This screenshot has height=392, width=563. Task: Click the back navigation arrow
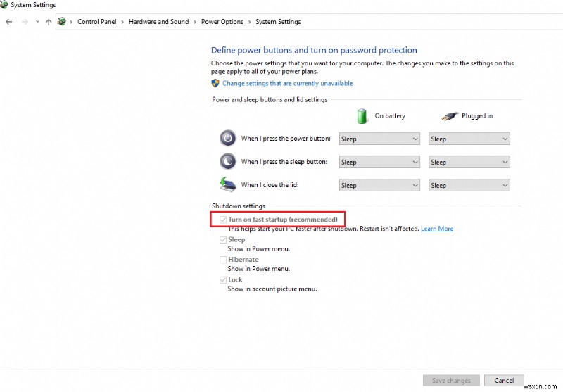pyautogui.click(x=8, y=22)
